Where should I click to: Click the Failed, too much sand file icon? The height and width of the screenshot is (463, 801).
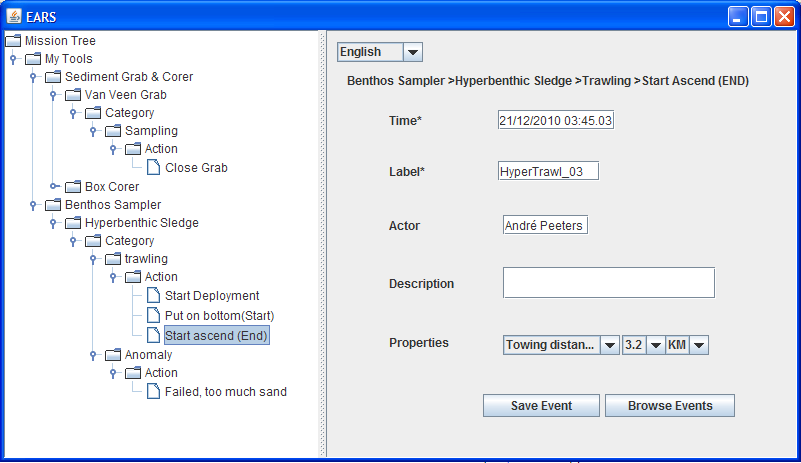(153, 391)
